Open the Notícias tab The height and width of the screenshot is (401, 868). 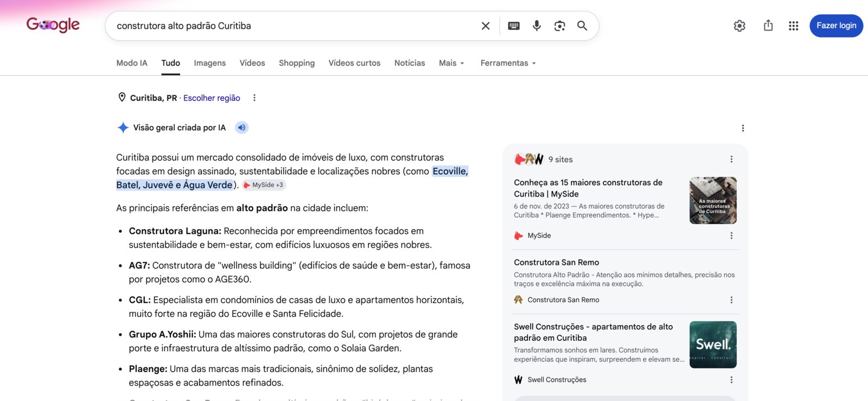point(410,63)
